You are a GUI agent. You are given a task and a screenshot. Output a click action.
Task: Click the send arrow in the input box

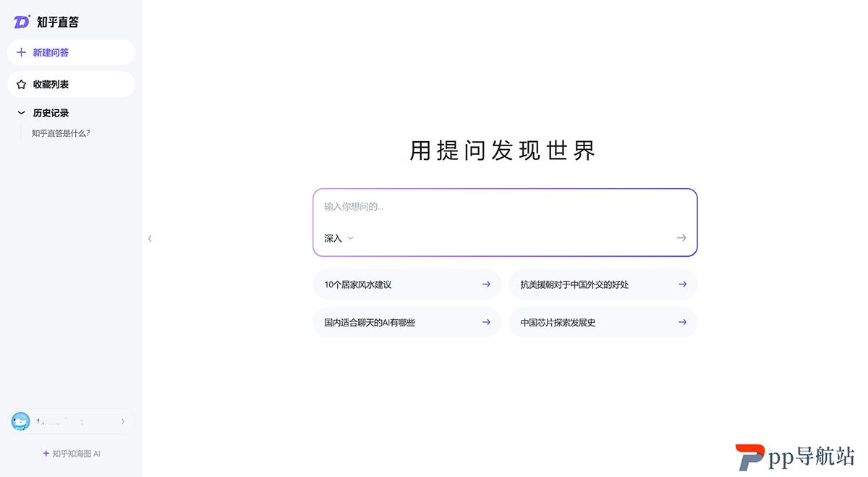click(x=681, y=237)
